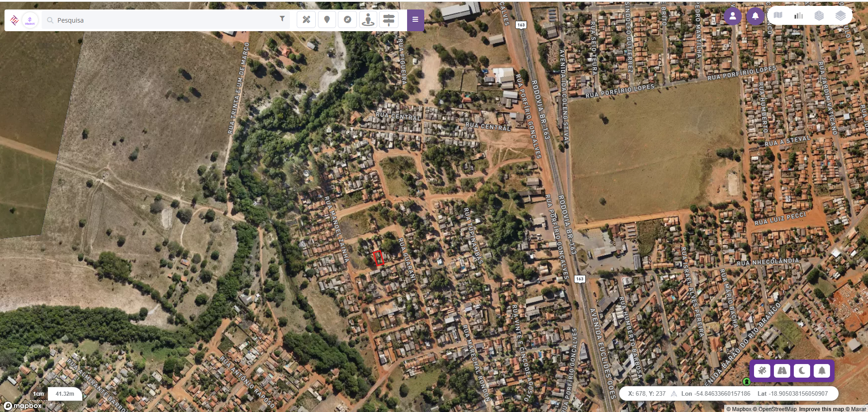Open the notifications bell in top bar
Image resolution: width=868 pixels, height=412 pixels.
755,16
